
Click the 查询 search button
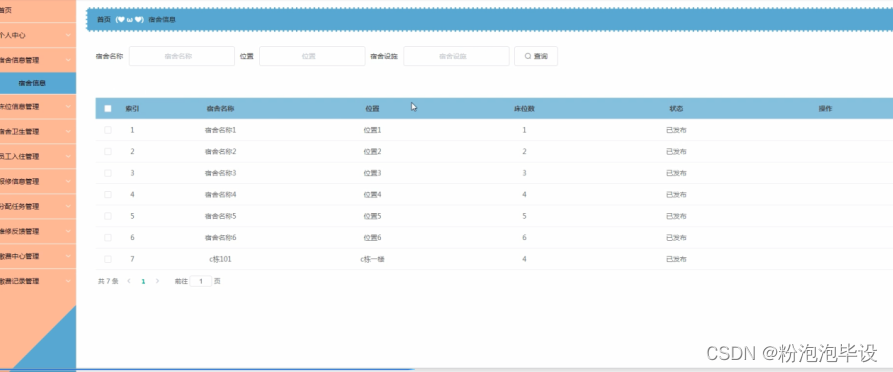[536, 56]
